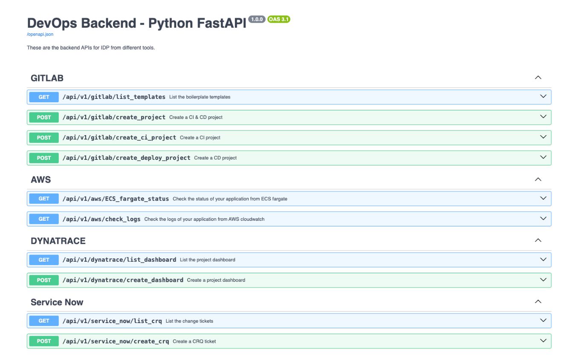588x364 pixels.
Task: Collapse the DYNATRACE section chevron
Action: (538, 240)
